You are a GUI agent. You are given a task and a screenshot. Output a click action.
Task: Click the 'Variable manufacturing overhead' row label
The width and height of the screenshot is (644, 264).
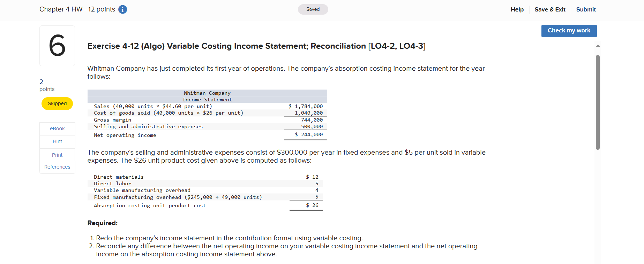(x=142, y=190)
